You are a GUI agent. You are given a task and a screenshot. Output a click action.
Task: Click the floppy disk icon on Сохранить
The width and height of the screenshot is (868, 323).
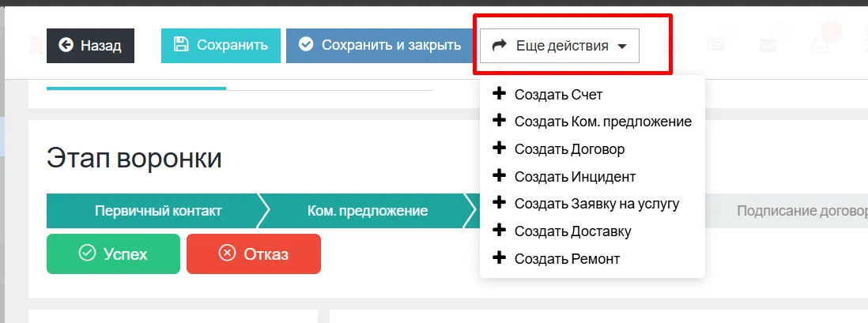181,45
